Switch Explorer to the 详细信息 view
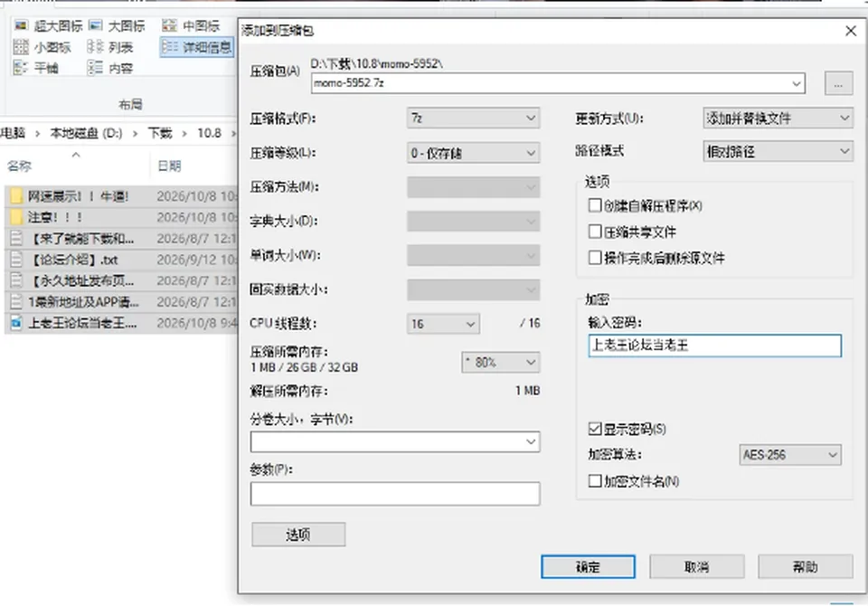Image resolution: width=868 pixels, height=606 pixels. [196, 47]
